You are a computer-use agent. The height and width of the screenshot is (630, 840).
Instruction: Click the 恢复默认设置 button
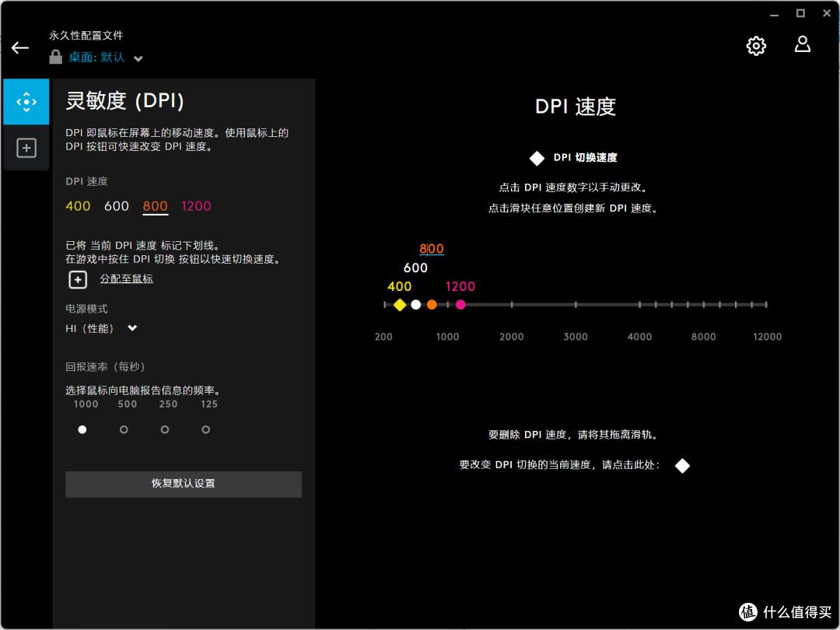coord(183,484)
